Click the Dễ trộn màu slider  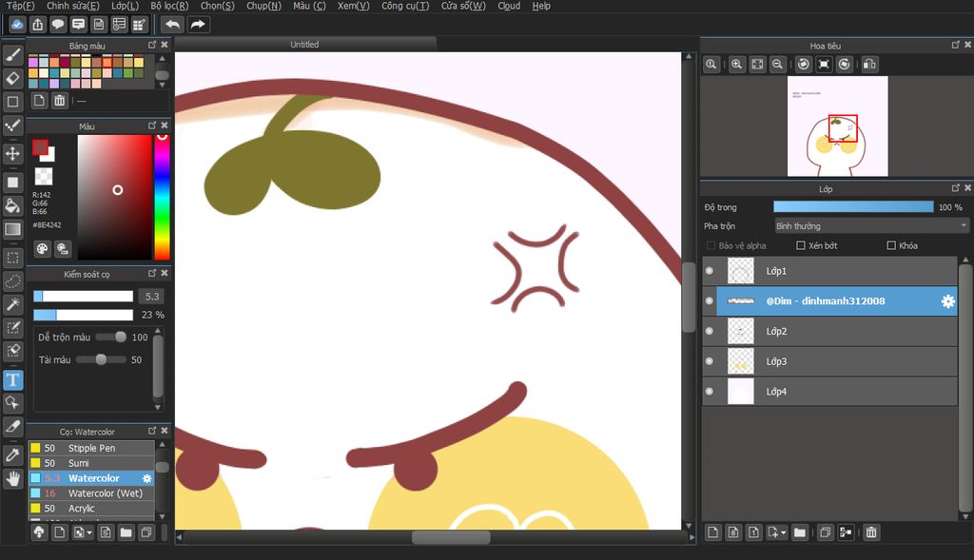[x=111, y=338]
